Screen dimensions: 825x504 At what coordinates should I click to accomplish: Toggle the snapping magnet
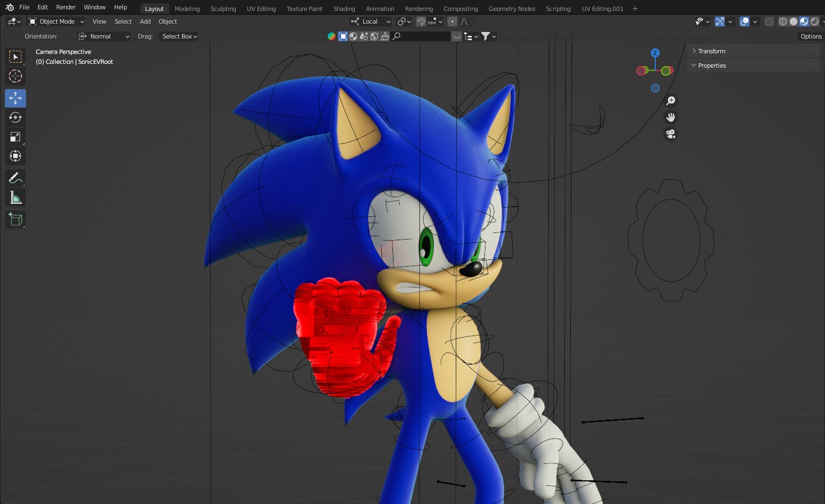(x=421, y=21)
